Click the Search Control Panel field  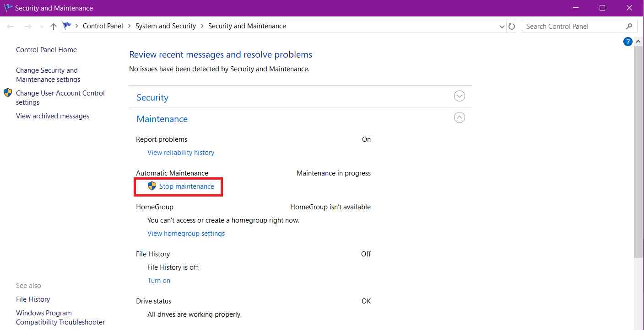(572, 27)
